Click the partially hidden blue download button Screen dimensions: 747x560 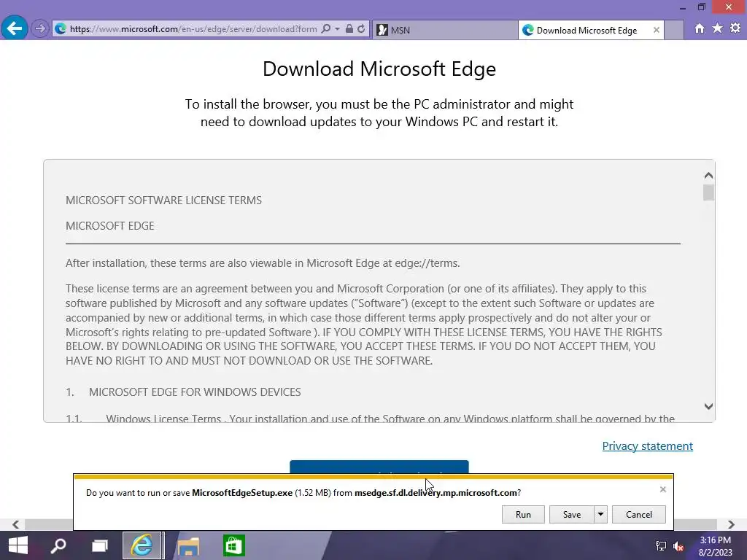click(x=379, y=467)
